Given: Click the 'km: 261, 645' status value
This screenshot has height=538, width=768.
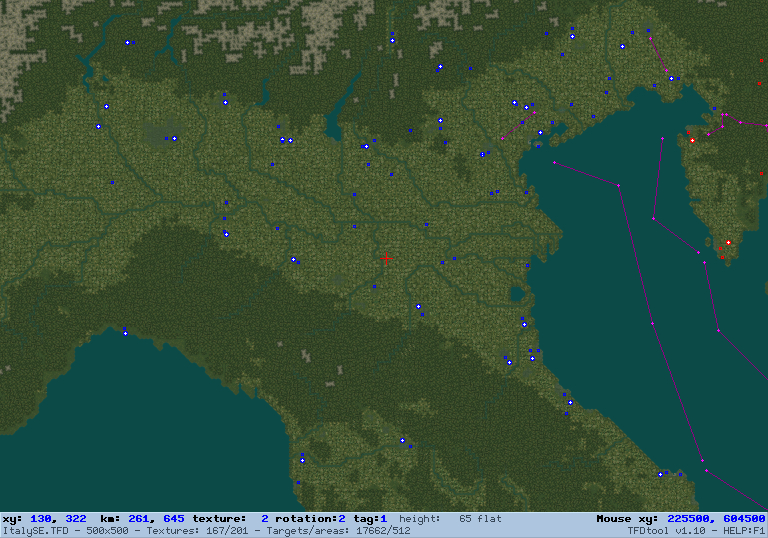Looking at the screenshot, I should pyautogui.click(x=143, y=519).
